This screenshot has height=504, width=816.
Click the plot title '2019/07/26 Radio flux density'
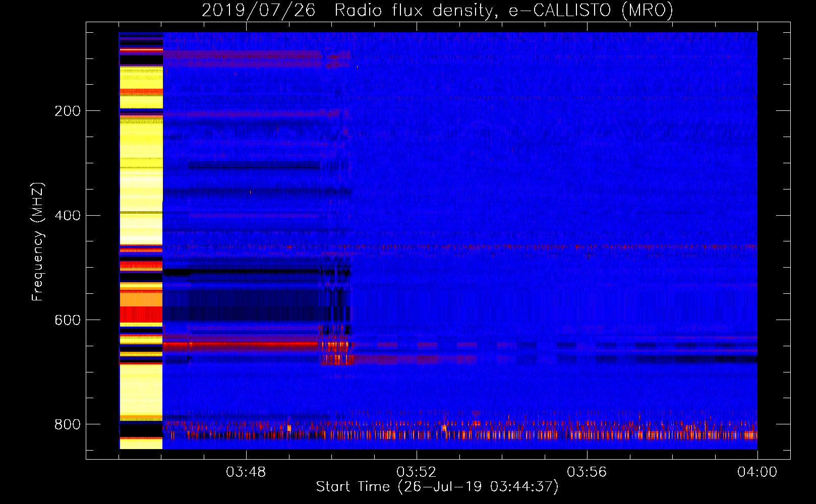438,10
